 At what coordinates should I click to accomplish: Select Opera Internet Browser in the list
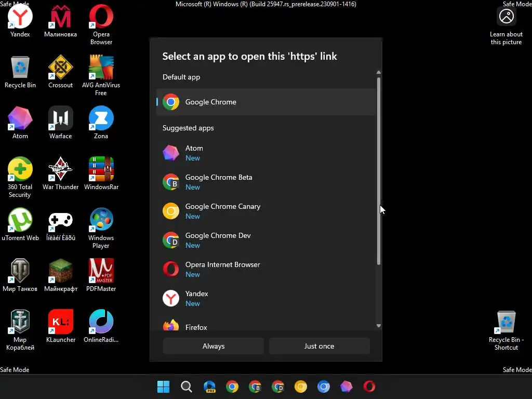266,270
